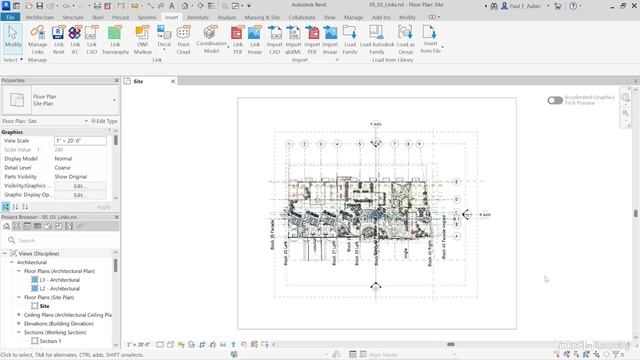The image size is (640, 360).
Task: Click the Save icon in quick access toolbar
Action: coord(40,6)
